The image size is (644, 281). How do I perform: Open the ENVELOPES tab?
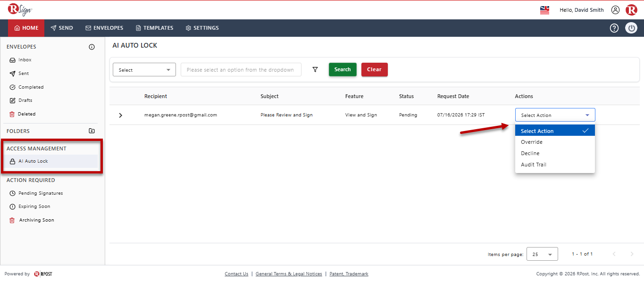[x=104, y=28]
